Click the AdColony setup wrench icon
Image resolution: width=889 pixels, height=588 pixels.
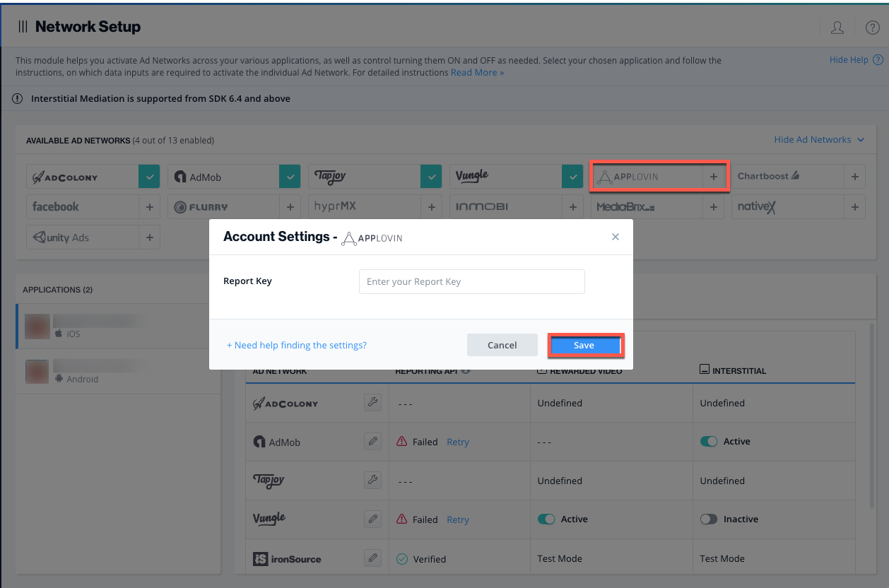click(x=372, y=402)
